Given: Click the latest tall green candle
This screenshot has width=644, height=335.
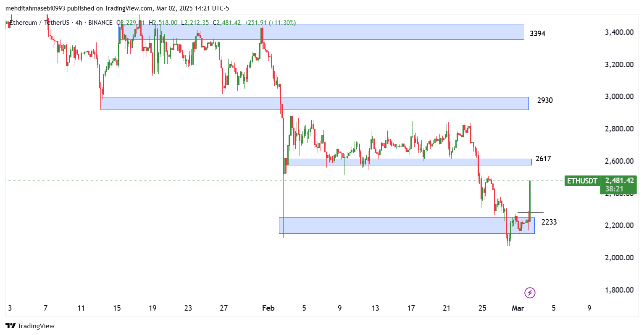Looking at the screenshot, I should tap(530, 199).
